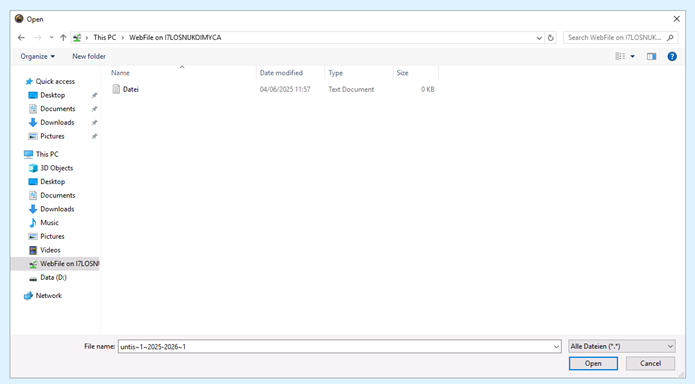Open pinned Pictures under Quick access

[52, 136]
